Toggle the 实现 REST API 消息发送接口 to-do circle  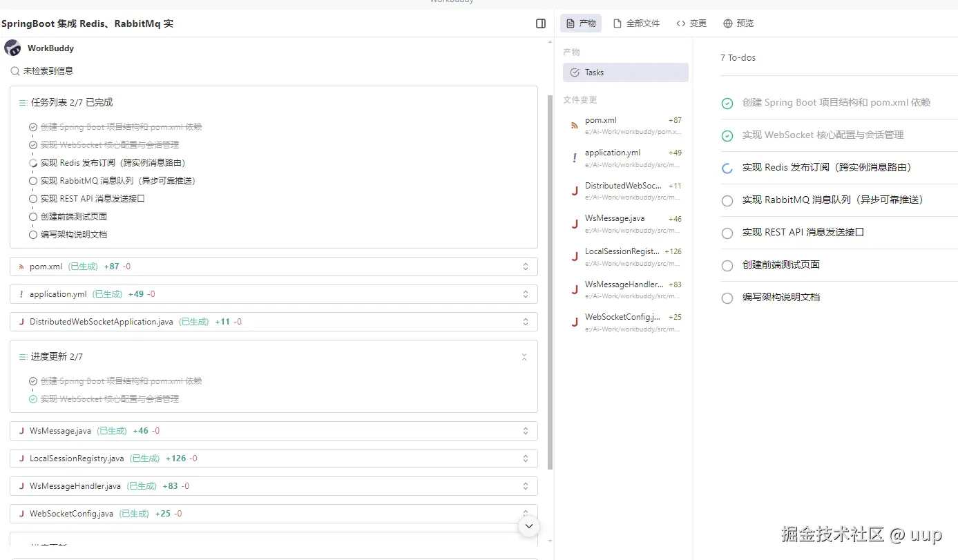coord(727,233)
